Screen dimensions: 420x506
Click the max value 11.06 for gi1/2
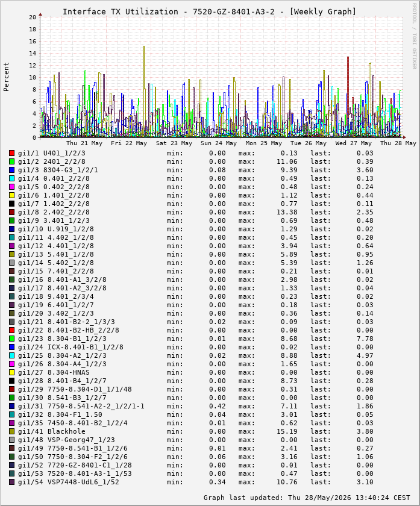pyautogui.click(x=287, y=161)
